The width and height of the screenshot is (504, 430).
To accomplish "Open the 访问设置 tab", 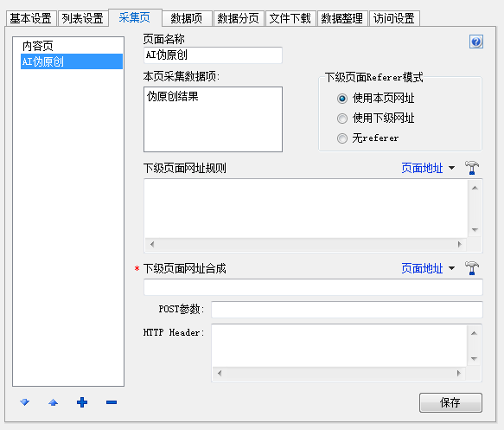I will point(394,18).
